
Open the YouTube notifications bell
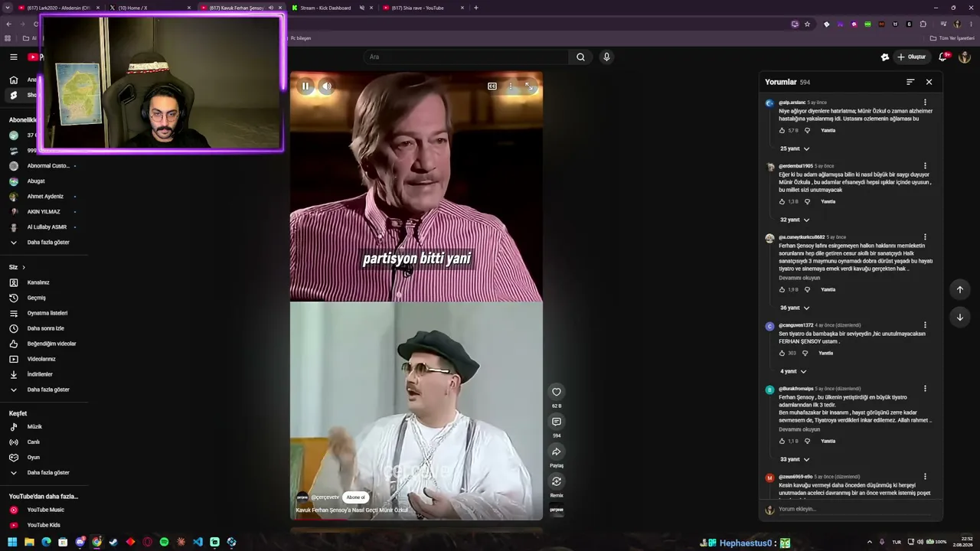(943, 57)
